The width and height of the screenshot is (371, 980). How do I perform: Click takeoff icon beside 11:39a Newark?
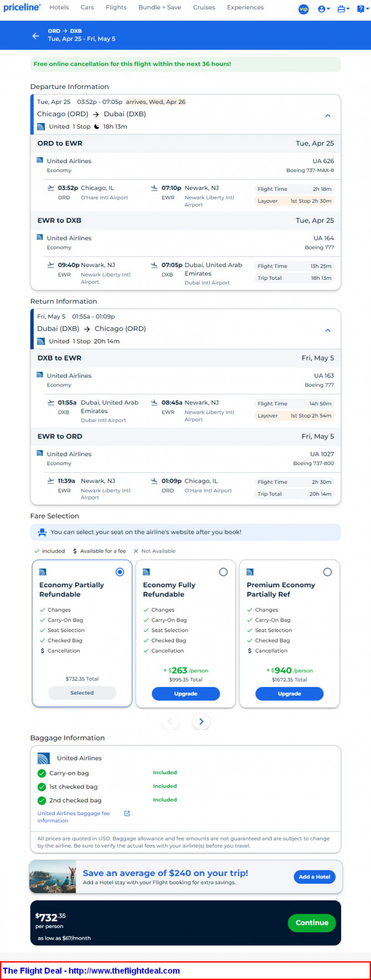(51, 481)
